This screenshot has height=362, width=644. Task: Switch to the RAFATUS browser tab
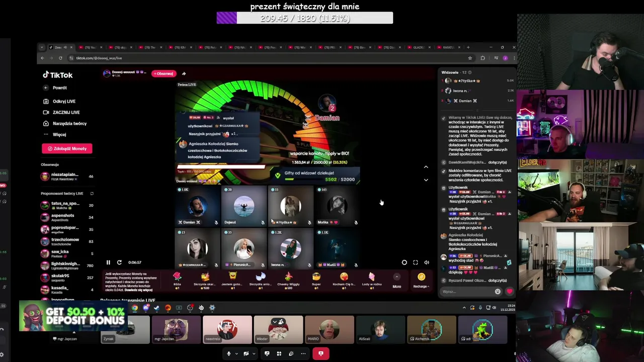(450, 47)
